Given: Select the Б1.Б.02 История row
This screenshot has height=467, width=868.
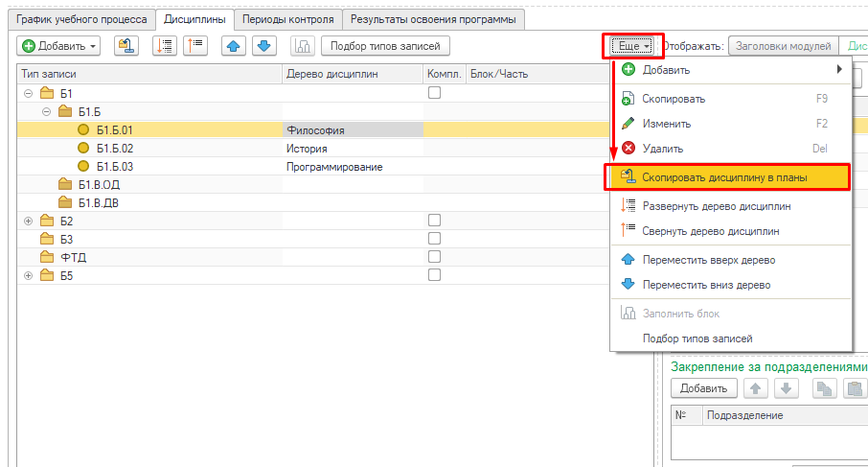Looking at the screenshot, I should [115, 149].
